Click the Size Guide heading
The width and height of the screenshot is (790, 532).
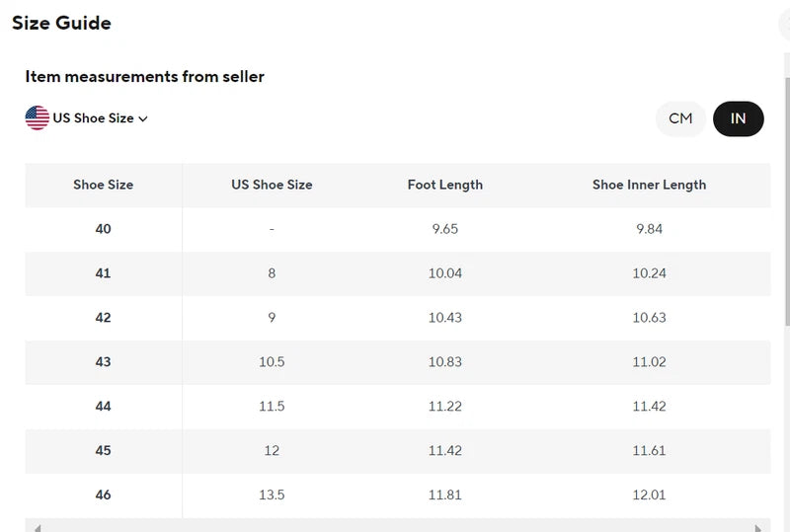pyautogui.click(x=61, y=23)
